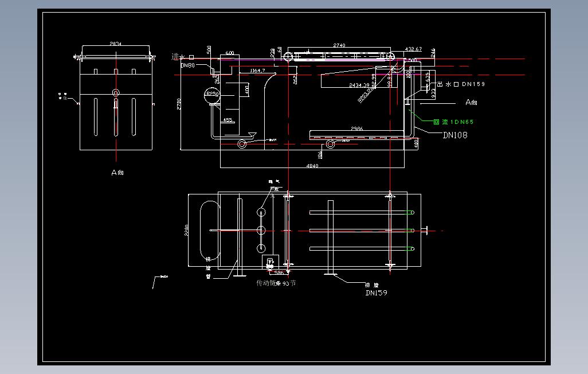Select the "R250" radius label
Screen dimensions: 588x374
(212, 94)
